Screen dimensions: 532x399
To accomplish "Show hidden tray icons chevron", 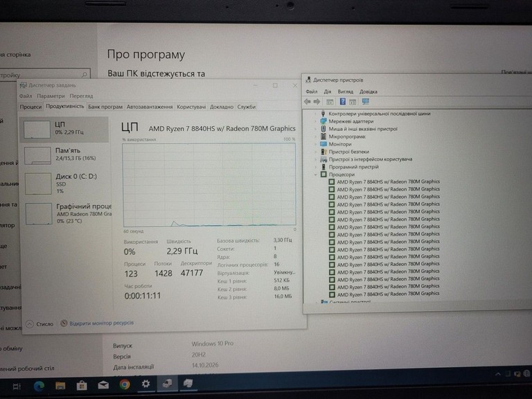I will coord(498,374).
